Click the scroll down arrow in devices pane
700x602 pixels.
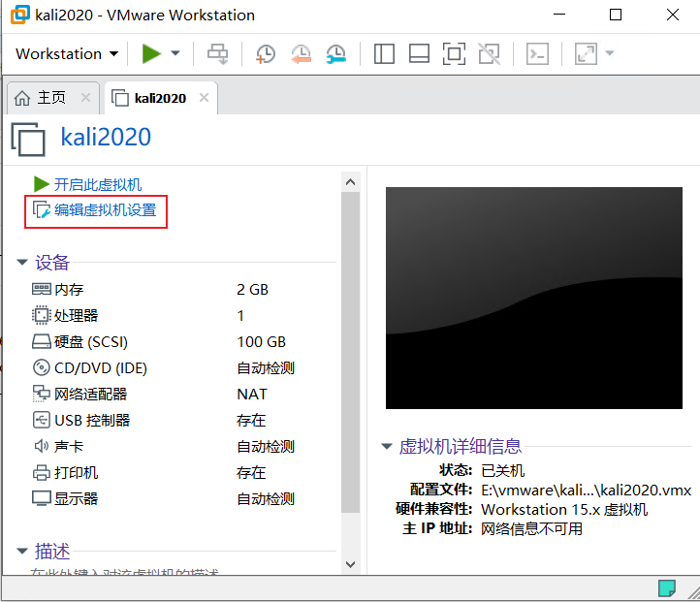coord(350,564)
